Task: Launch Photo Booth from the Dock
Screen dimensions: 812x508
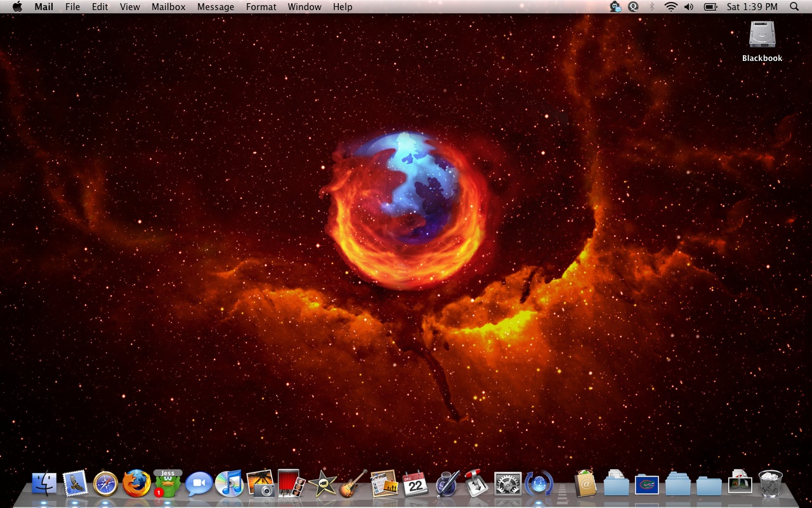Action: [291, 483]
